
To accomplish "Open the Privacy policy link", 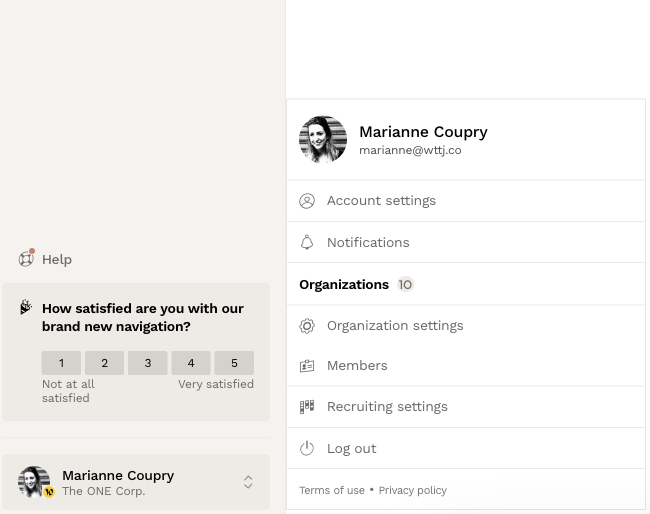I will pos(412,491).
